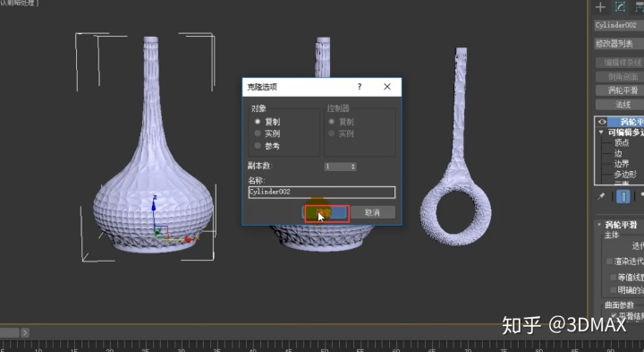Open the Create tab (plus icon)

point(600,7)
